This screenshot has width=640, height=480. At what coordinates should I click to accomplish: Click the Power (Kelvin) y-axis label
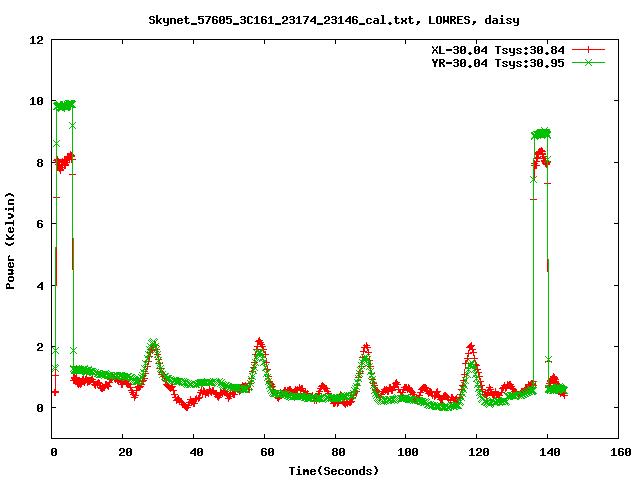[10, 241]
